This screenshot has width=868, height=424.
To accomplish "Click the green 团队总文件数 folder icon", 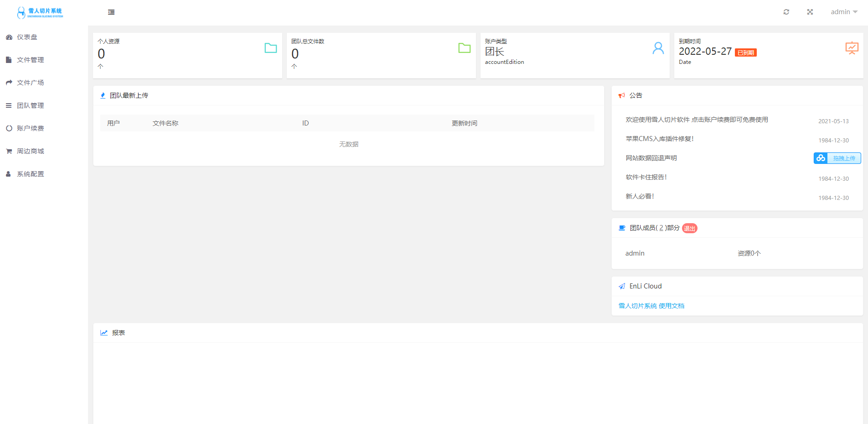I will point(465,48).
